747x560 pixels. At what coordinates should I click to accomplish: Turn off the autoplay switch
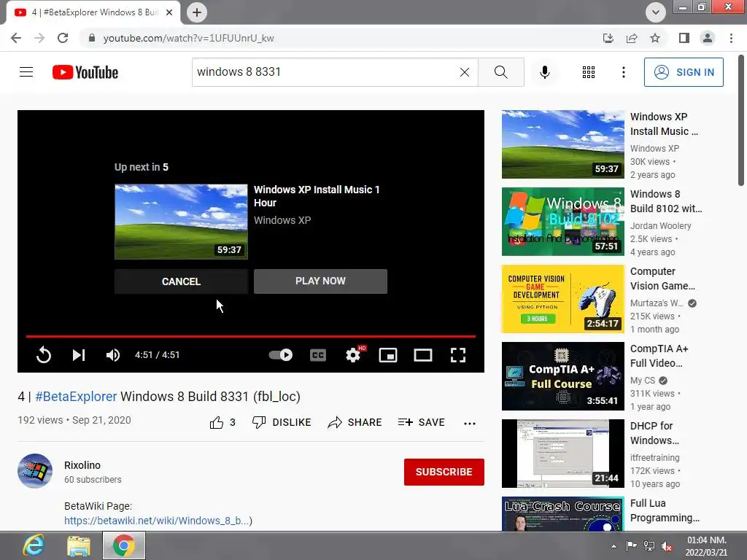[x=281, y=355]
